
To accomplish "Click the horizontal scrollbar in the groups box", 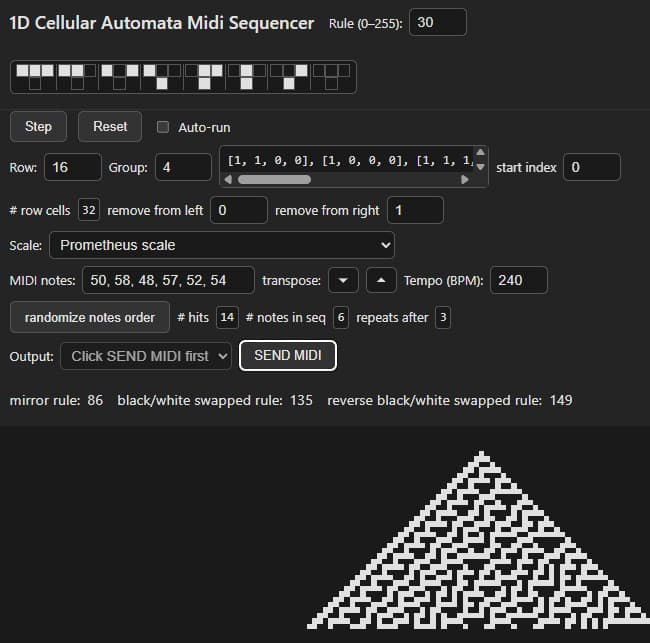I will tap(274, 180).
